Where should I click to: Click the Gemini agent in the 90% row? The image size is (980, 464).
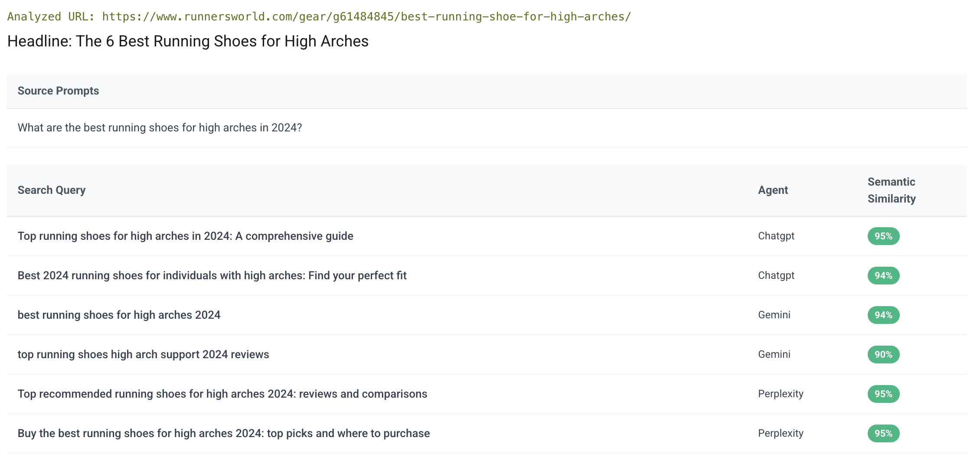(x=774, y=354)
